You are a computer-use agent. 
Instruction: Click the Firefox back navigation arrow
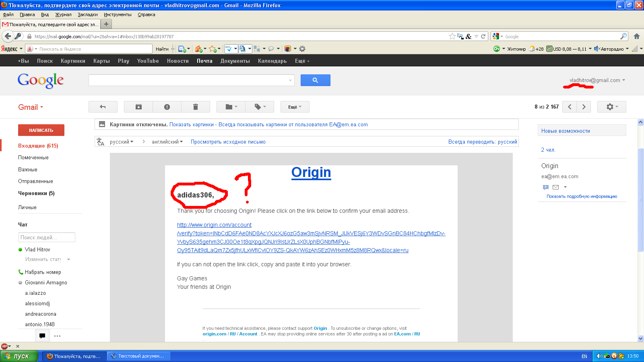click(8, 36)
